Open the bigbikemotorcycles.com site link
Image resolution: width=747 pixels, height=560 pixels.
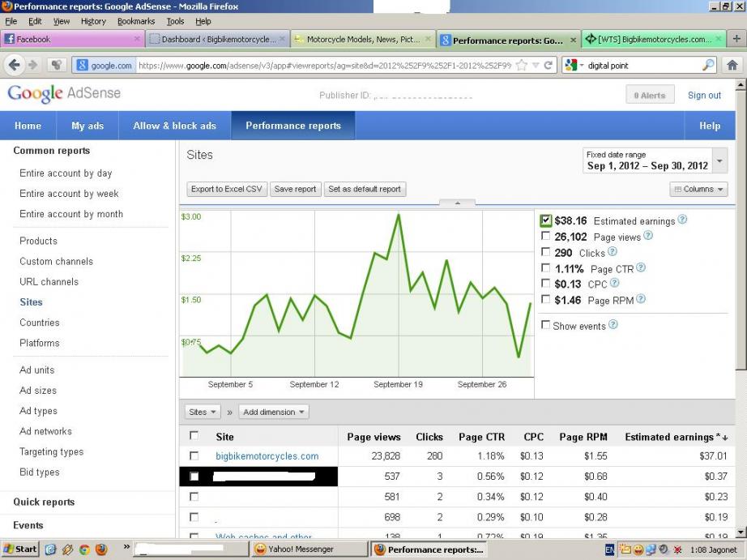pyautogui.click(x=267, y=456)
